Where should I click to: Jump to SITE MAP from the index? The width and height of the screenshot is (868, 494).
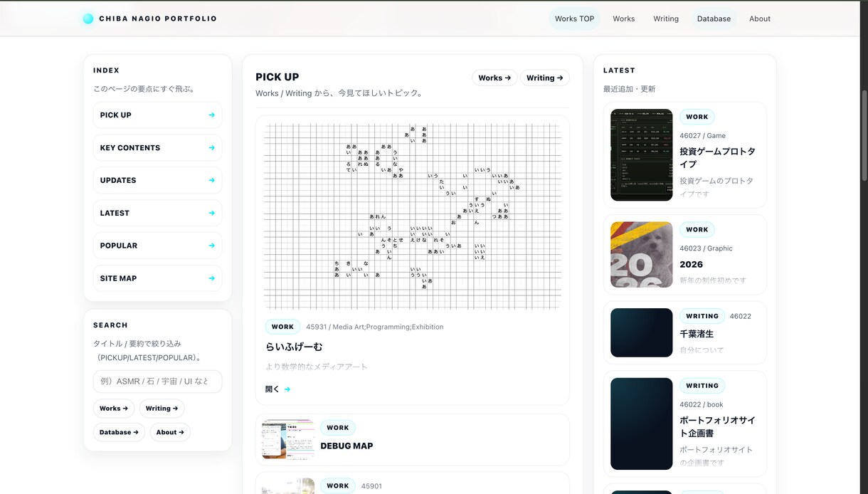(157, 278)
